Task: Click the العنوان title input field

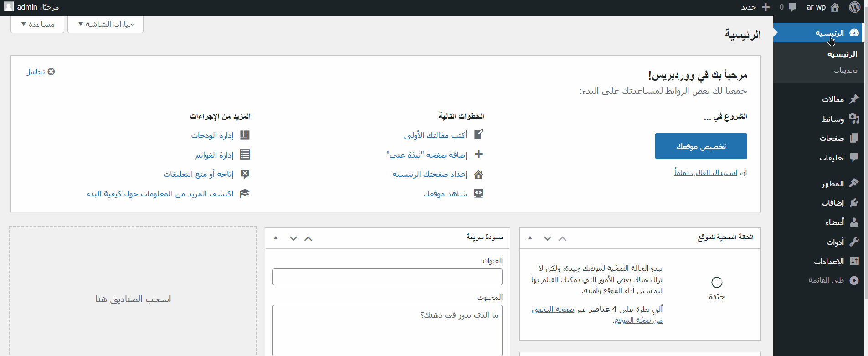Action: coord(387,277)
